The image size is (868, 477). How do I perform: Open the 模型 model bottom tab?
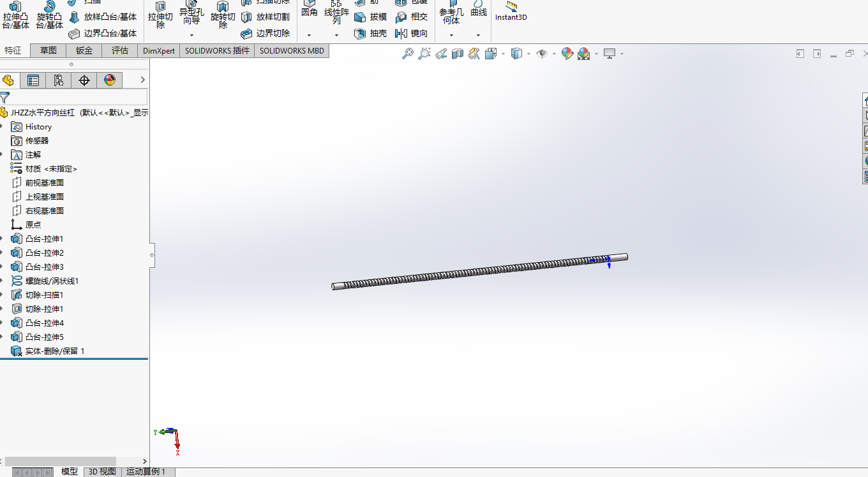(70, 472)
